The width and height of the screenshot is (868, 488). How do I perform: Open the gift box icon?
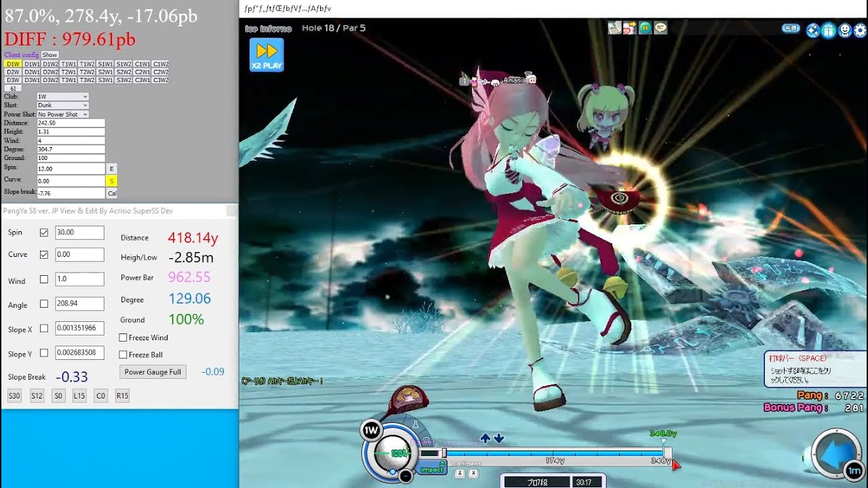[x=829, y=30]
